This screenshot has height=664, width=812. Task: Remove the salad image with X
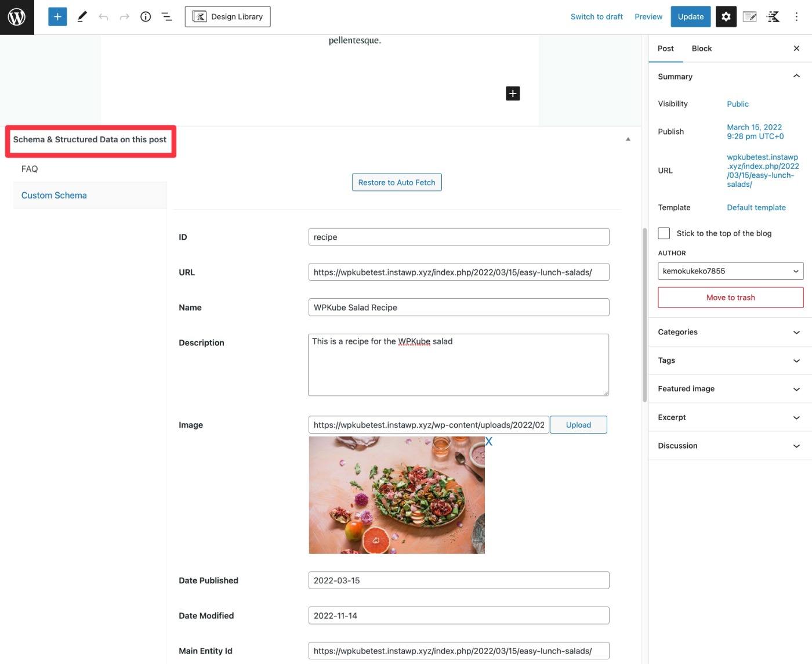click(489, 442)
